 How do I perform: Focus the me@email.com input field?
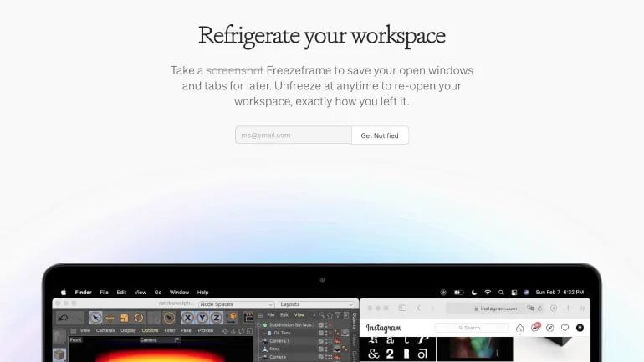[294, 135]
